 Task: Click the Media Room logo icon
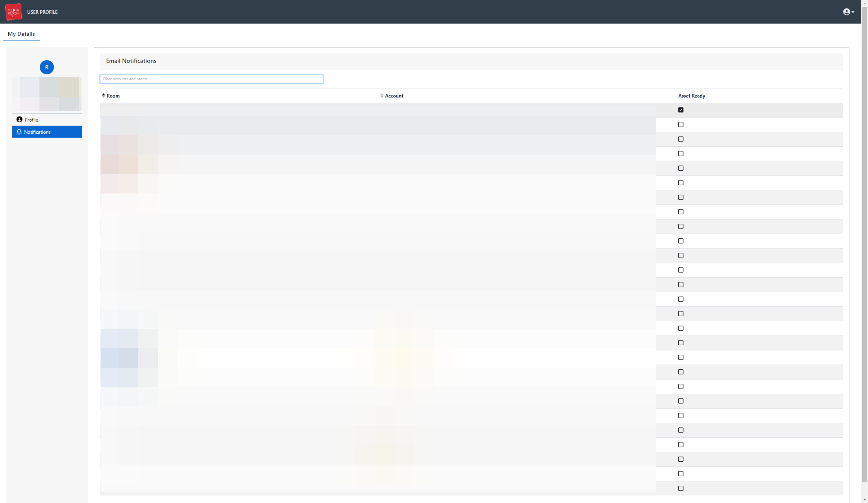coord(13,12)
